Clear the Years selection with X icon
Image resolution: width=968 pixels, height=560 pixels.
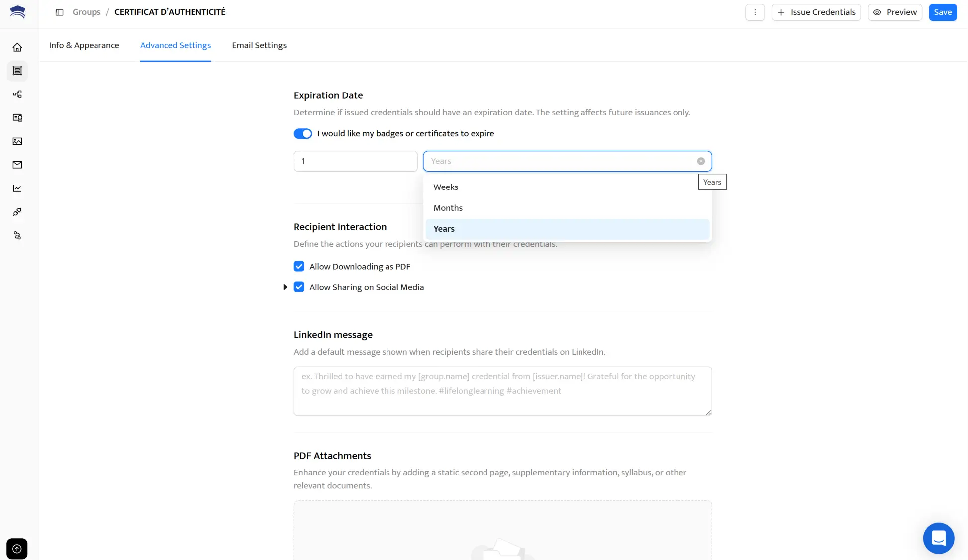701,161
